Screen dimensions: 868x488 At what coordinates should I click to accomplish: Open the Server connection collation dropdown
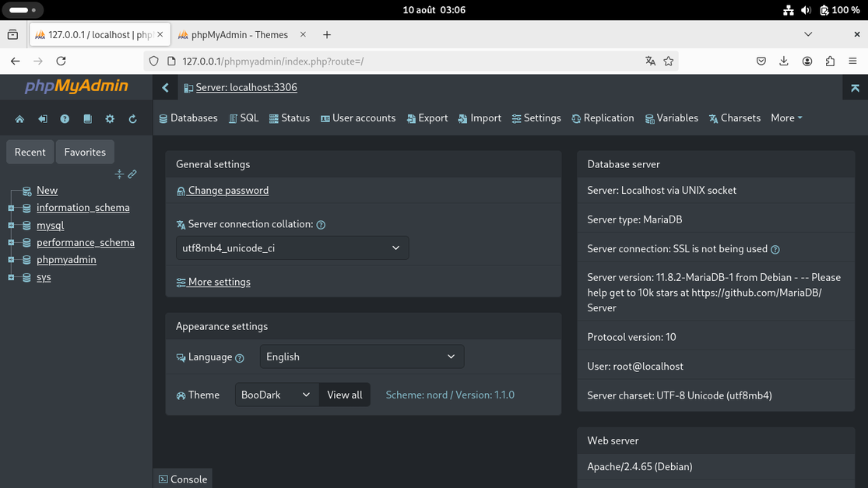291,248
